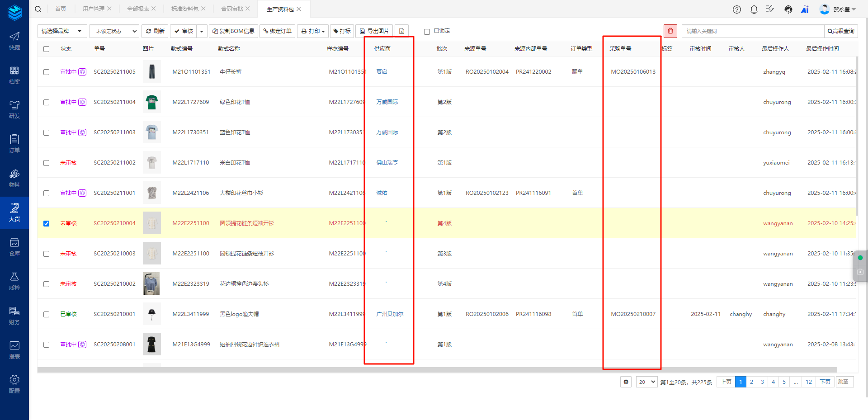Screen dimensions: 868x420
Task: Expand the 未锁定状态 dropdown
Action: pos(114,31)
